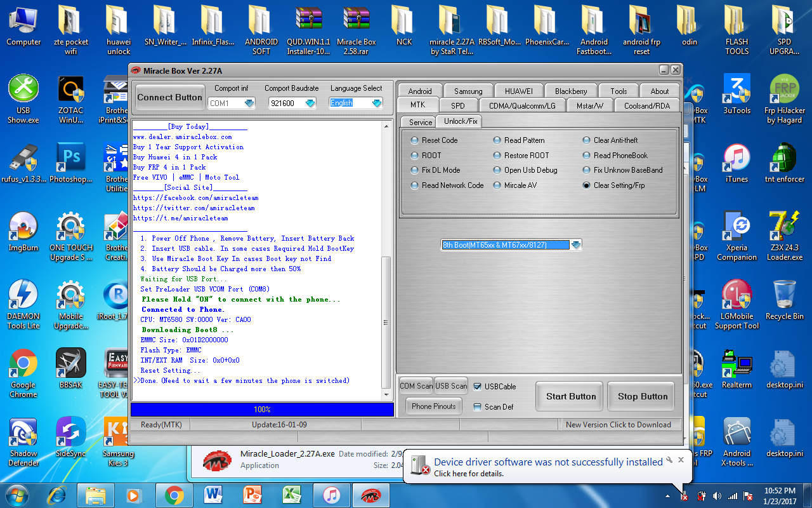Click the USB Scan button

[451, 385]
